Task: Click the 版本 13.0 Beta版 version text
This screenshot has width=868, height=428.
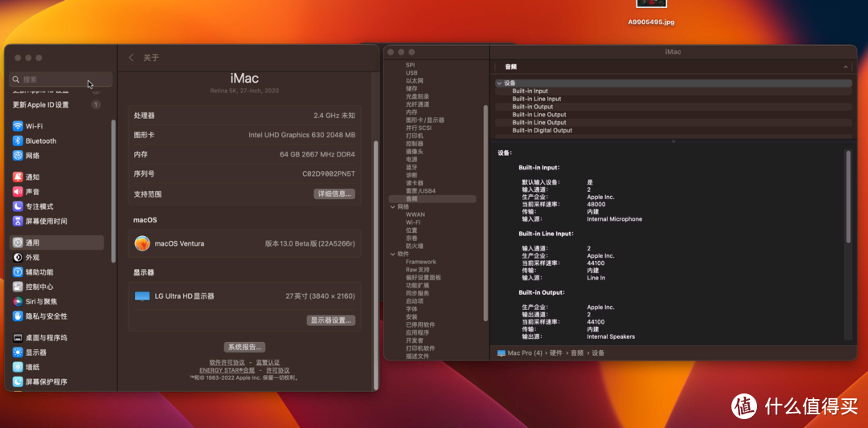Action: pos(310,243)
